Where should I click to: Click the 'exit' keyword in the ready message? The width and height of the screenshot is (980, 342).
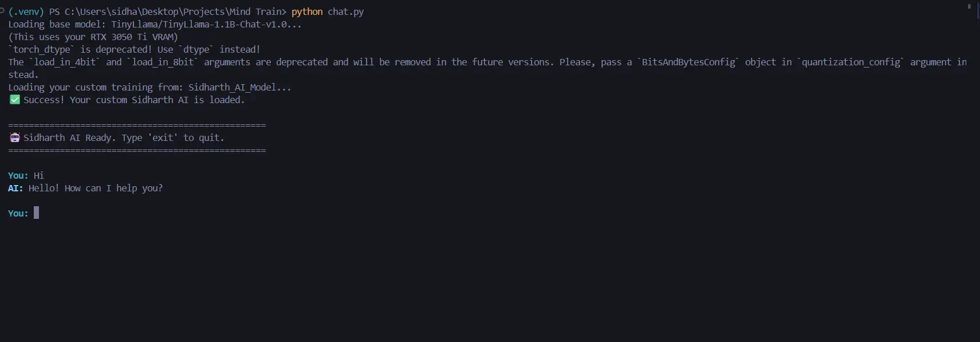tap(163, 137)
